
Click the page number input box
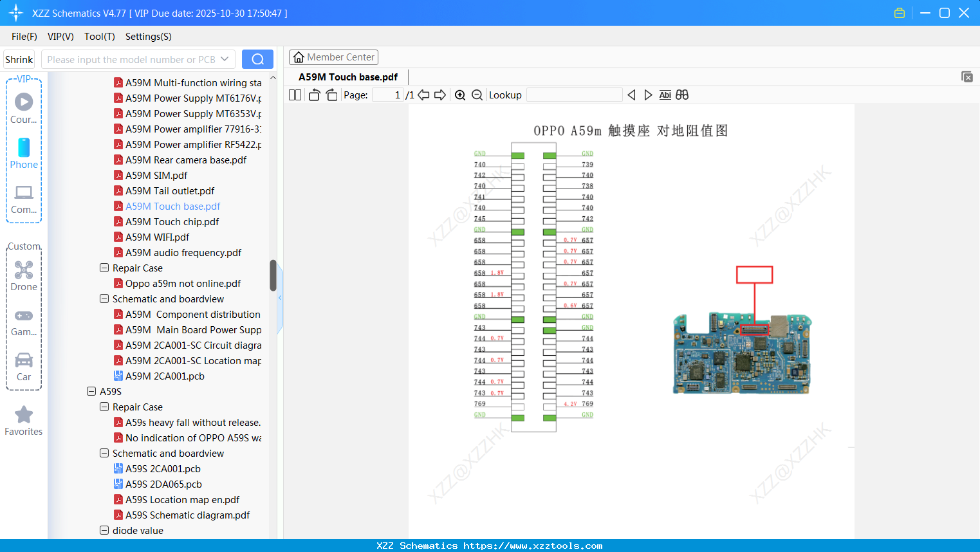(388, 95)
